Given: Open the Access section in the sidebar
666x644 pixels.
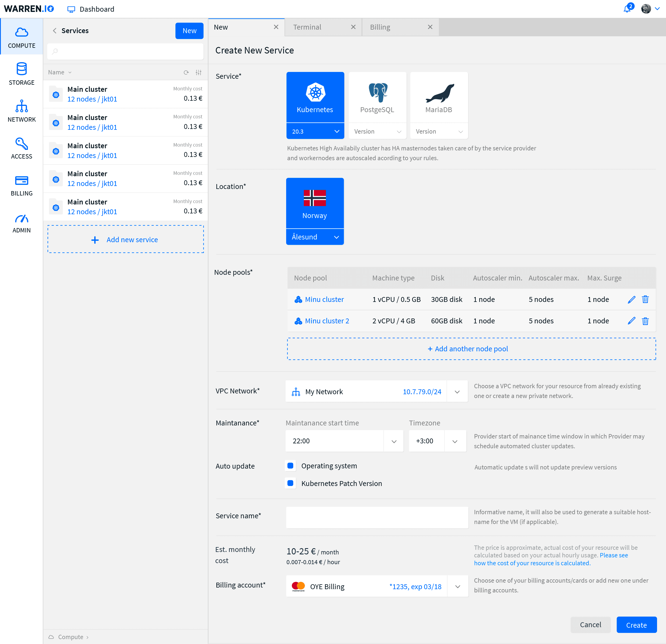Looking at the screenshot, I should click(21, 148).
